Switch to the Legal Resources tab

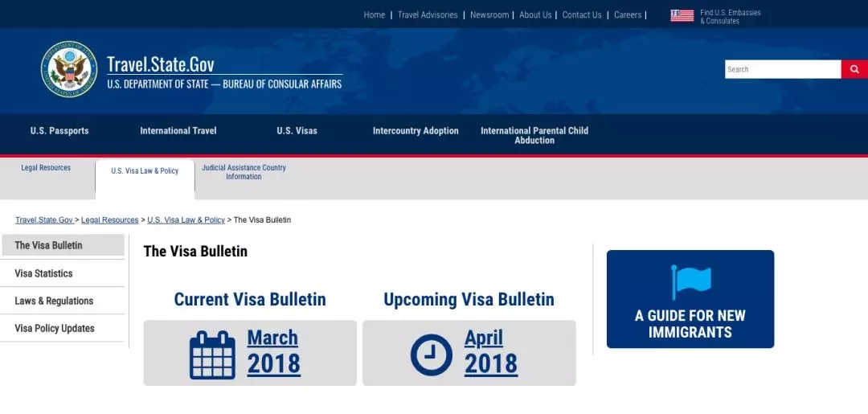[x=46, y=168]
